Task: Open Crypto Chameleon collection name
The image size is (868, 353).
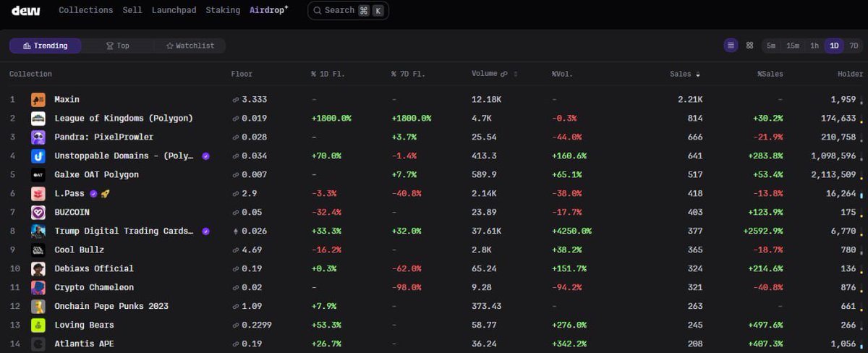Action: click(94, 287)
